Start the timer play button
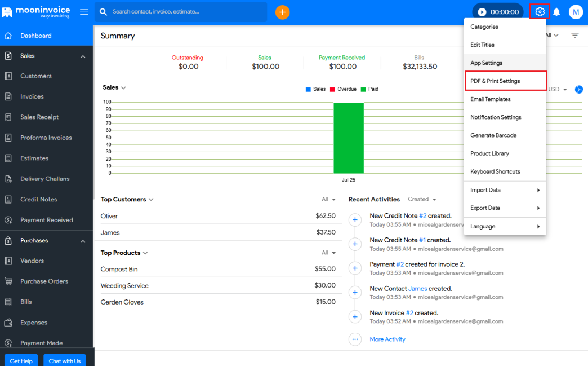The width and height of the screenshot is (588, 366). pos(482,12)
